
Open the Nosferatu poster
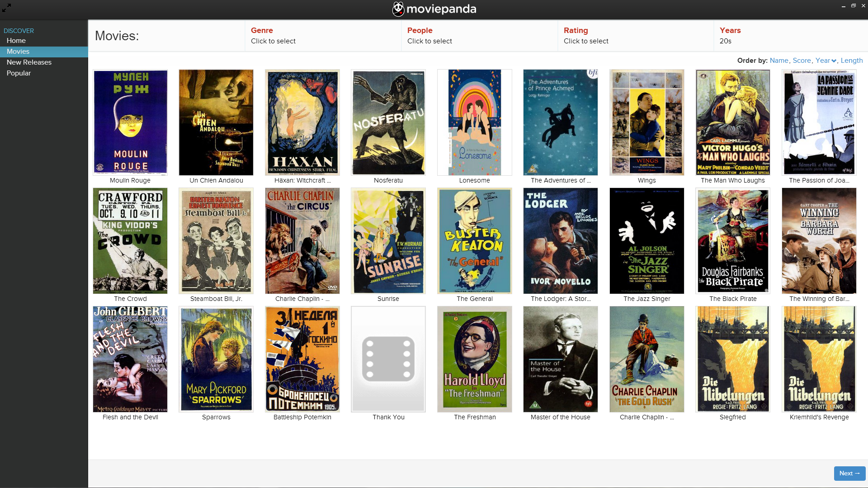click(388, 122)
